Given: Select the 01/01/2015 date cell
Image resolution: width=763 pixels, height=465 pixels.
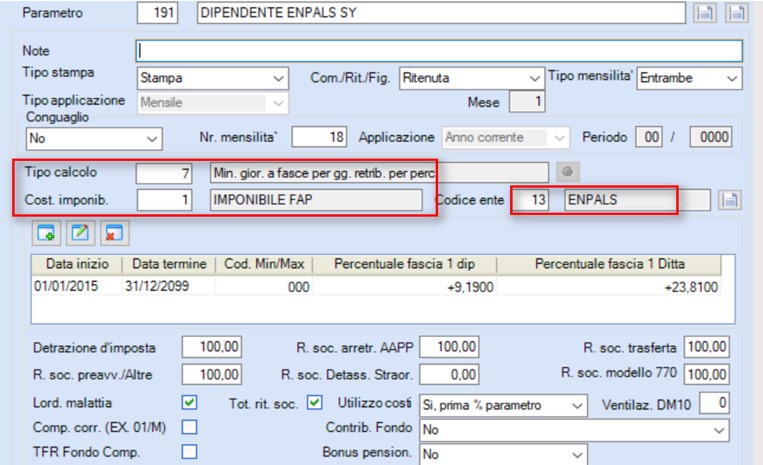Looking at the screenshot, I should pyautogui.click(x=77, y=286).
